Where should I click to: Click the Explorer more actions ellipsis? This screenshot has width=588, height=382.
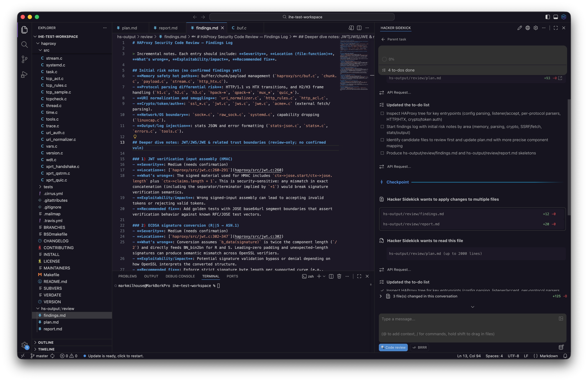click(105, 28)
